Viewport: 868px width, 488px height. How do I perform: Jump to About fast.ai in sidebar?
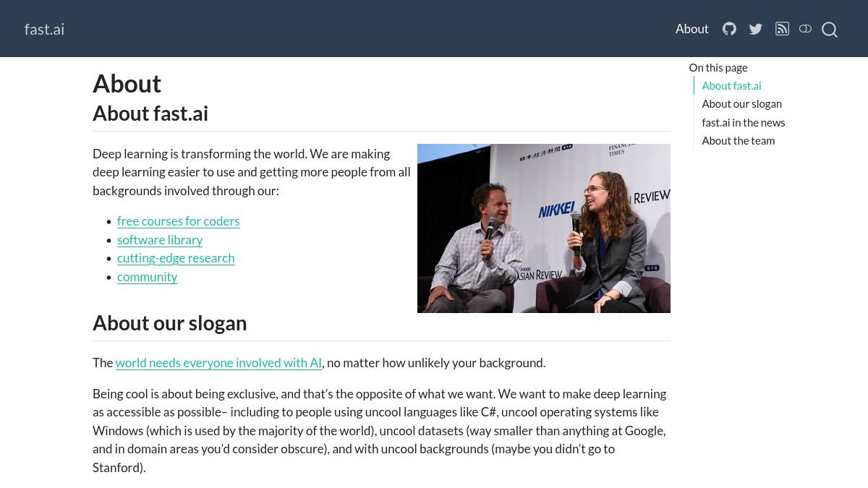coord(731,85)
